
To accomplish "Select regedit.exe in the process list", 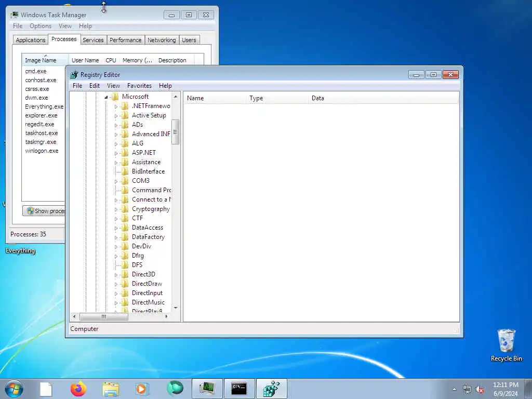I will coord(39,124).
